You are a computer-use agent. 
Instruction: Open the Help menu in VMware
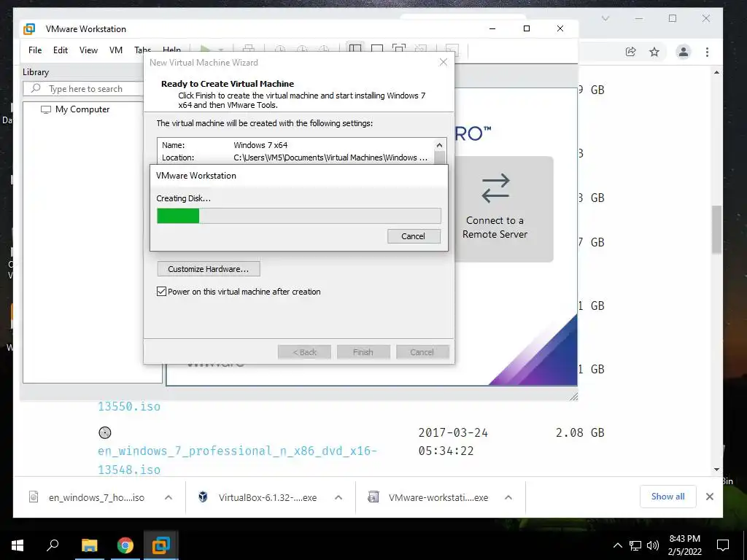point(171,50)
